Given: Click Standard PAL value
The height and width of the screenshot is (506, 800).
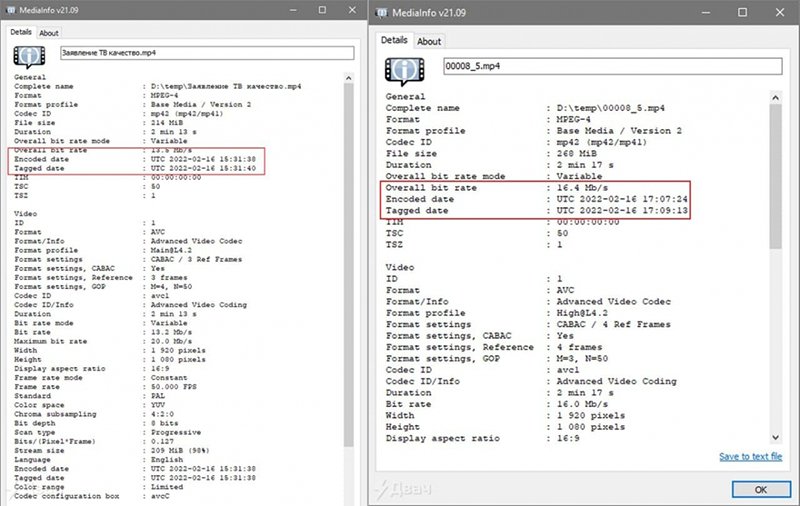Looking at the screenshot, I should pyautogui.click(x=158, y=396).
